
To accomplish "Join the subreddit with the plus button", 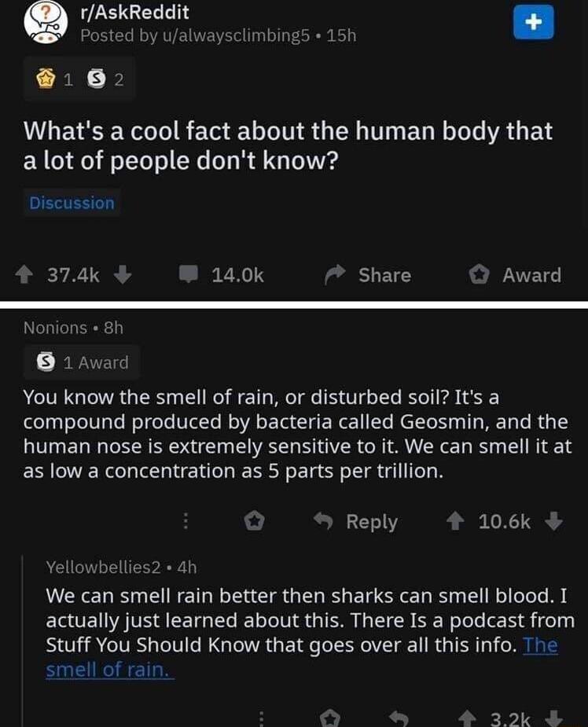I will click(x=534, y=22).
